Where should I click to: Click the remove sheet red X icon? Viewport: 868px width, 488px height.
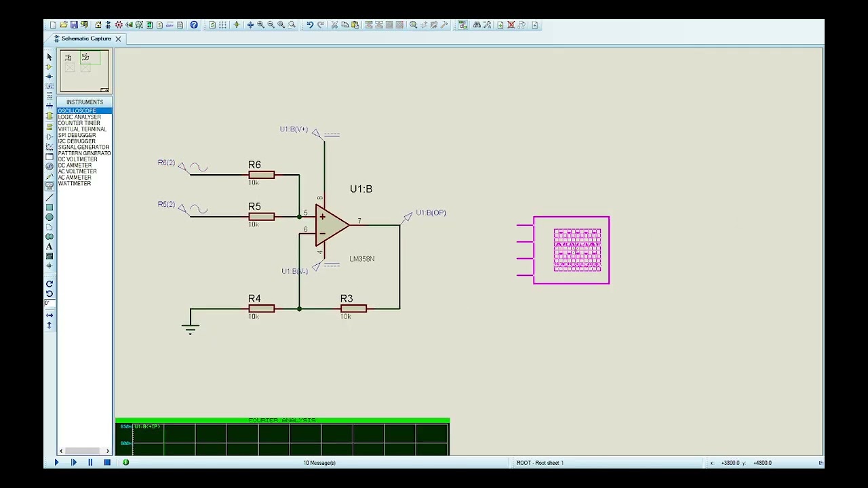511,25
